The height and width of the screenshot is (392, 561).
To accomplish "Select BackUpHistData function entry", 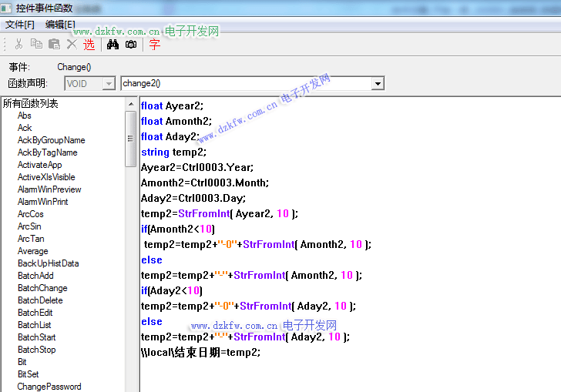I will [48, 263].
